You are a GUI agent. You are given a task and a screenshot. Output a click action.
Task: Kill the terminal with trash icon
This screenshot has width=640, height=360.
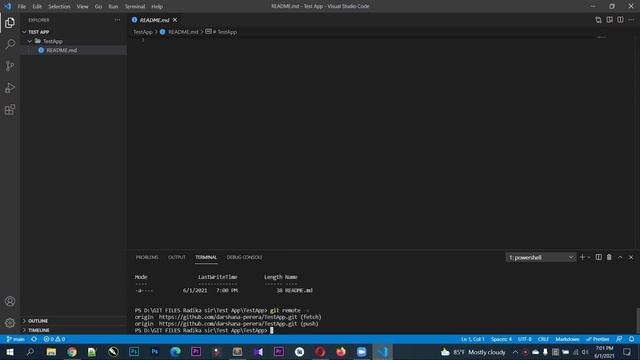coord(609,257)
